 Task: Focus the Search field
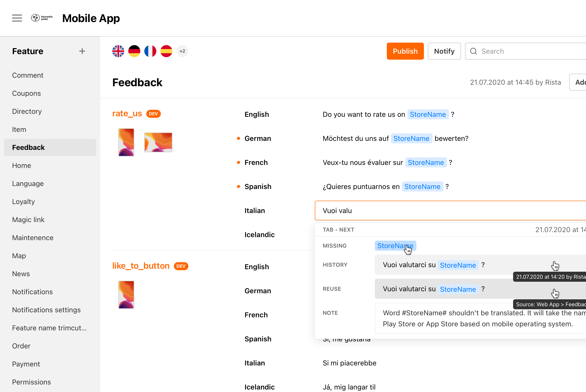526,51
